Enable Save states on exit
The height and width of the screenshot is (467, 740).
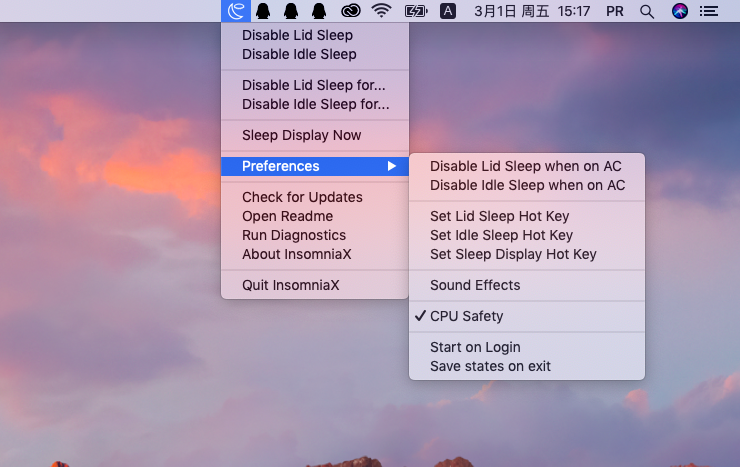click(x=527, y=366)
